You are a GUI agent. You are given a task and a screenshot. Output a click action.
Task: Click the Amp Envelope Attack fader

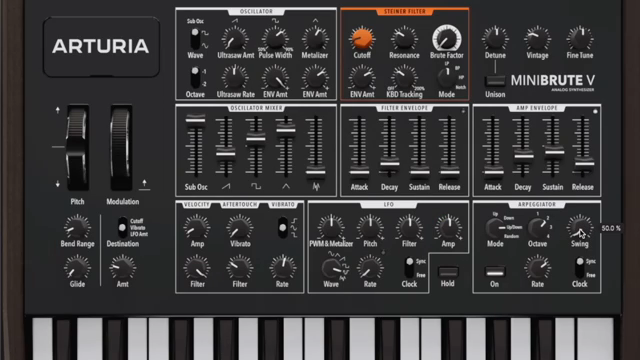[x=493, y=172]
